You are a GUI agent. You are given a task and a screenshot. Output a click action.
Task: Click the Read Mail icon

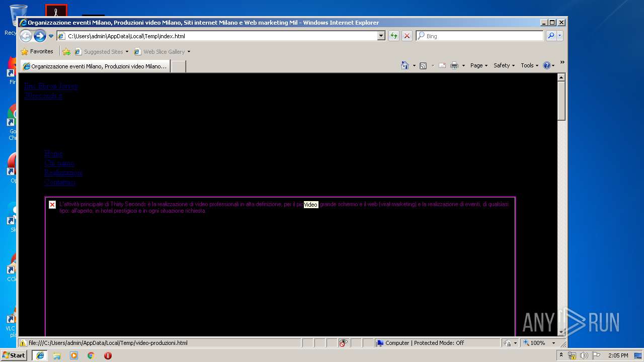coord(442,65)
